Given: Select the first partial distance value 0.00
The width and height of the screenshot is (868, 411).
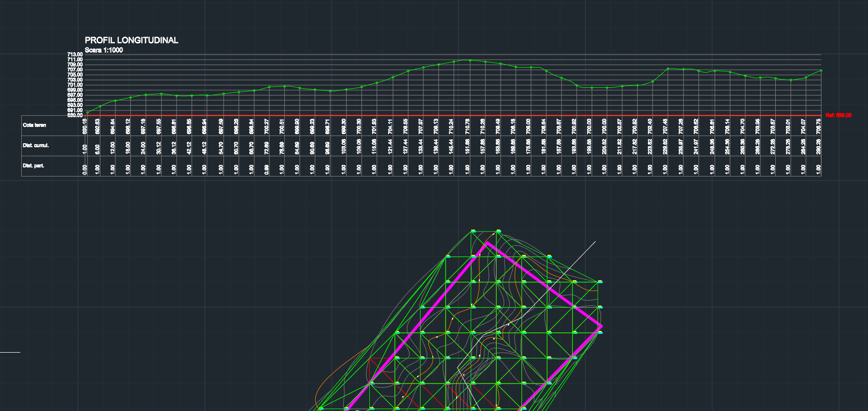Looking at the screenshot, I should coord(85,169).
